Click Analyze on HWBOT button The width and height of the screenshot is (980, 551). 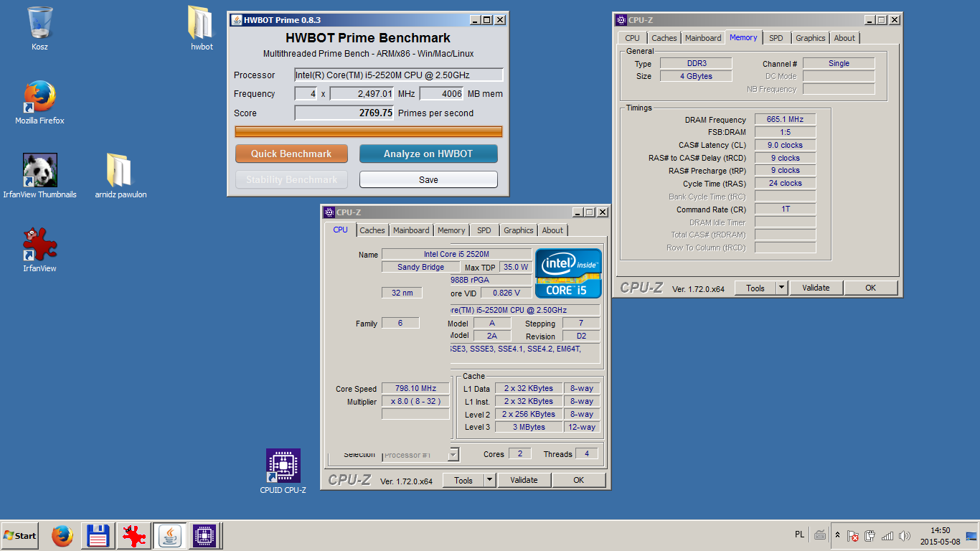click(428, 154)
